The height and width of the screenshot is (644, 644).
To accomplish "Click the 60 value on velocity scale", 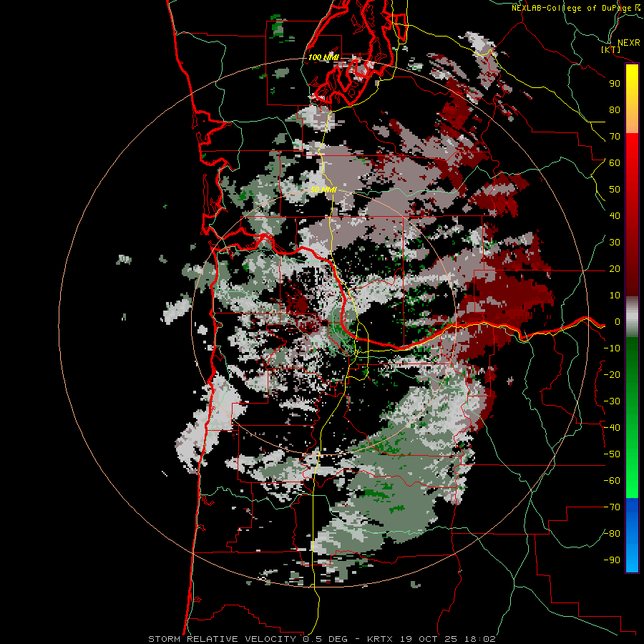I will (x=615, y=162).
